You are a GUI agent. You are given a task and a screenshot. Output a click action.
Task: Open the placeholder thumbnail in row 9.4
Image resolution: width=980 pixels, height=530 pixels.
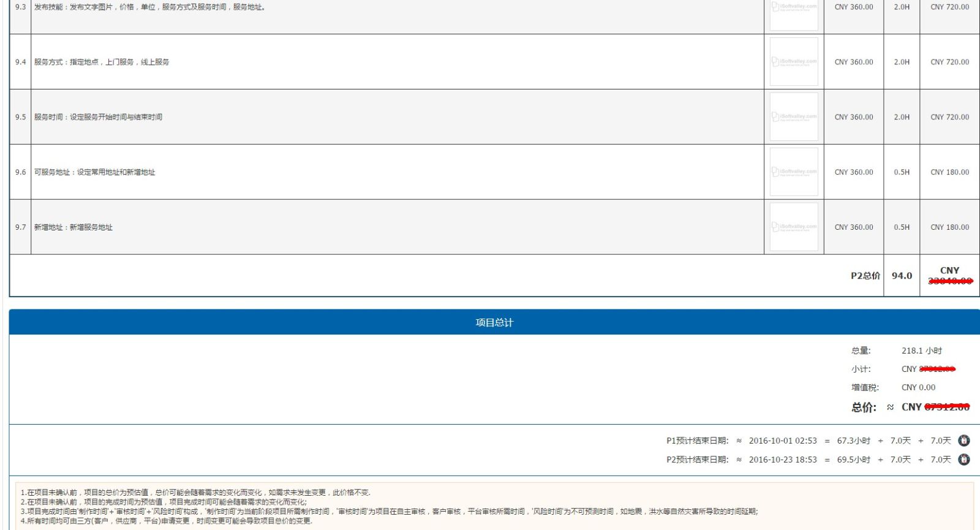tap(794, 62)
